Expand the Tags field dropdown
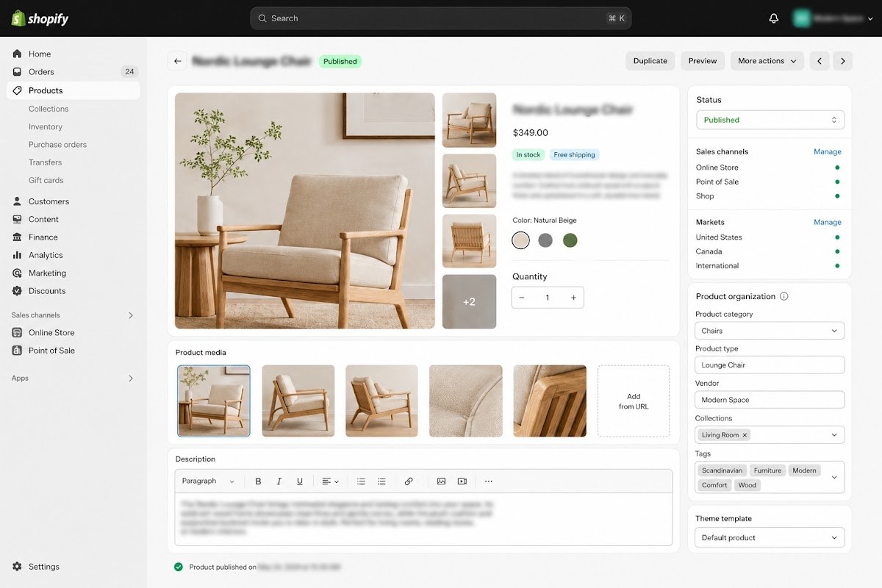 [834, 478]
